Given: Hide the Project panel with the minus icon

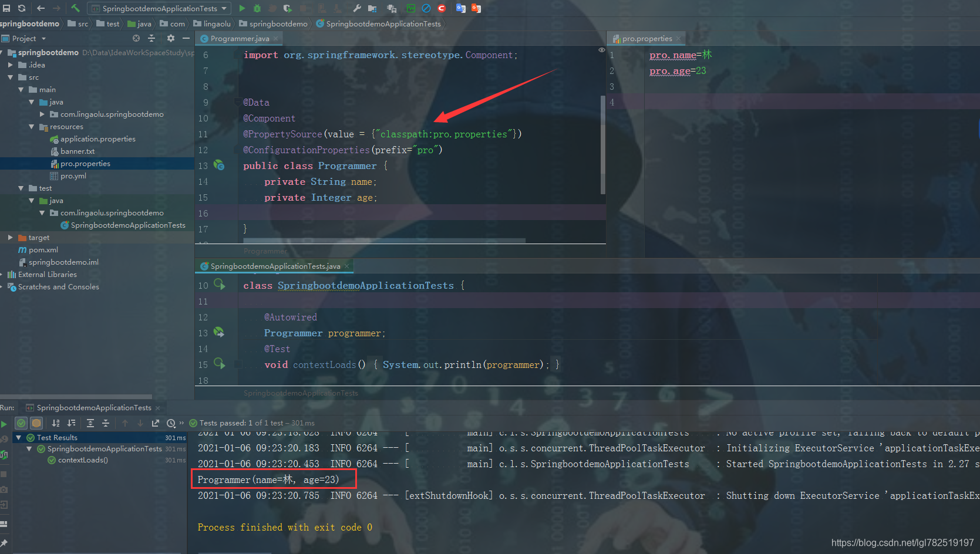Looking at the screenshot, I should click(x=186, y=38).
